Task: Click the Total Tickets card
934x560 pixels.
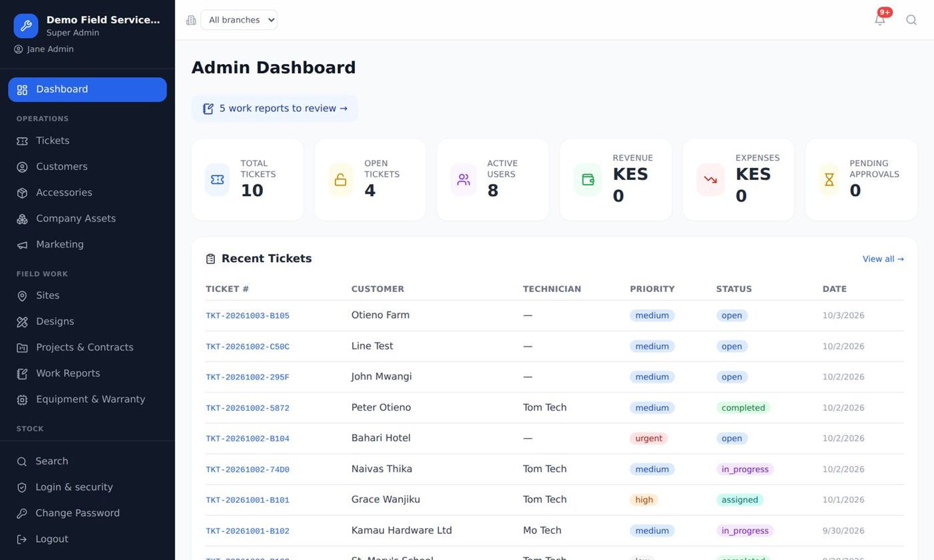Action: 248,179
